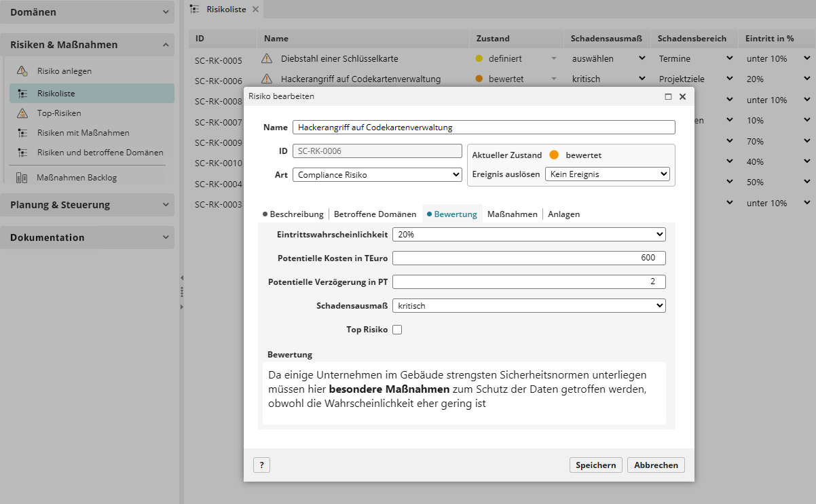The image size is (816, 504).
Task: Toggle the Top Risiko checkbox
Action: pos(398,330)
